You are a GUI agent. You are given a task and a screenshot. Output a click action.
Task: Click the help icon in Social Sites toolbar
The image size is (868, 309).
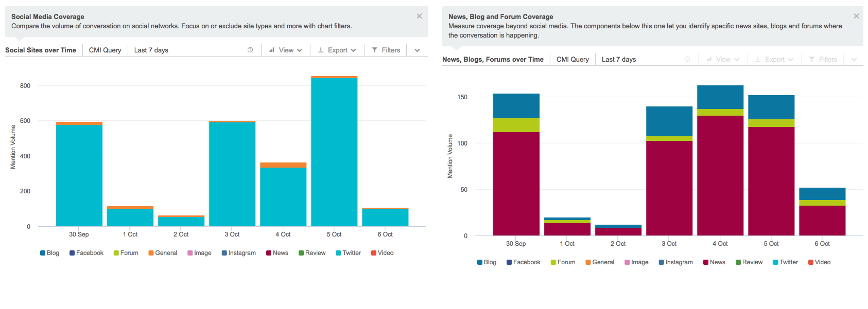click(250, 50)
